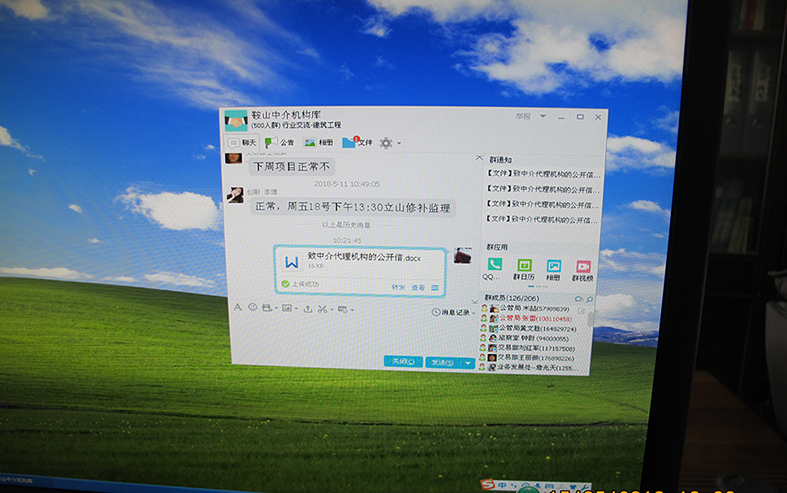The image size is (787, 493).
Task: Open the QQ电话 group call app
Action: [x=494, y=266]
